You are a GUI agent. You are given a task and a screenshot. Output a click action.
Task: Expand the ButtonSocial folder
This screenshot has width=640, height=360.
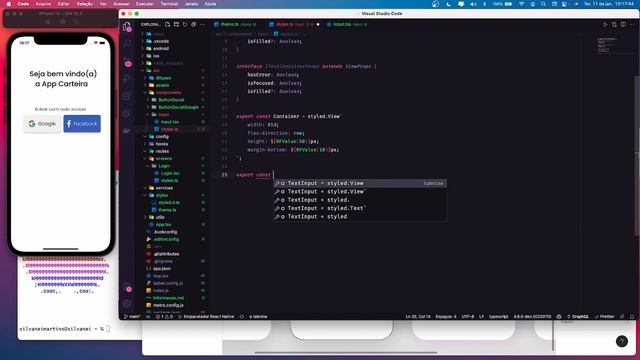[171, 100]
